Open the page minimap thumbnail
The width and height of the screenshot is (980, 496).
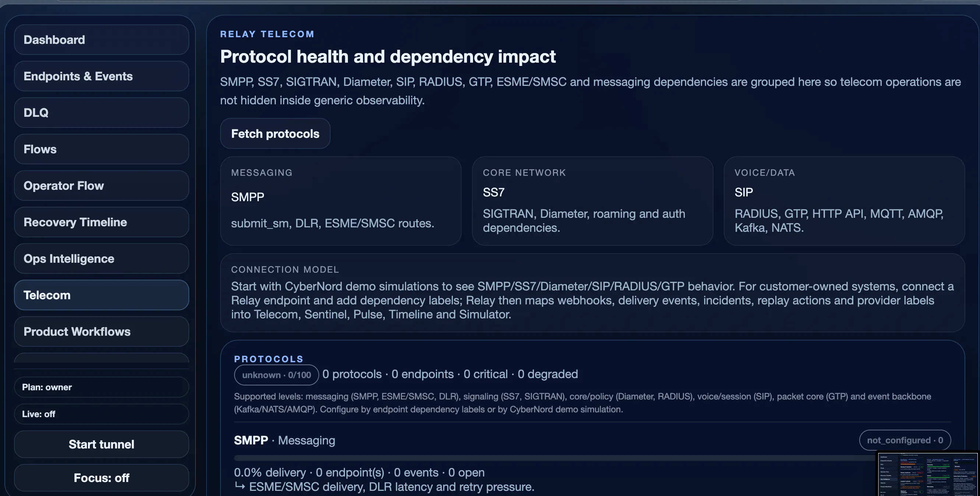coord(928,474)
